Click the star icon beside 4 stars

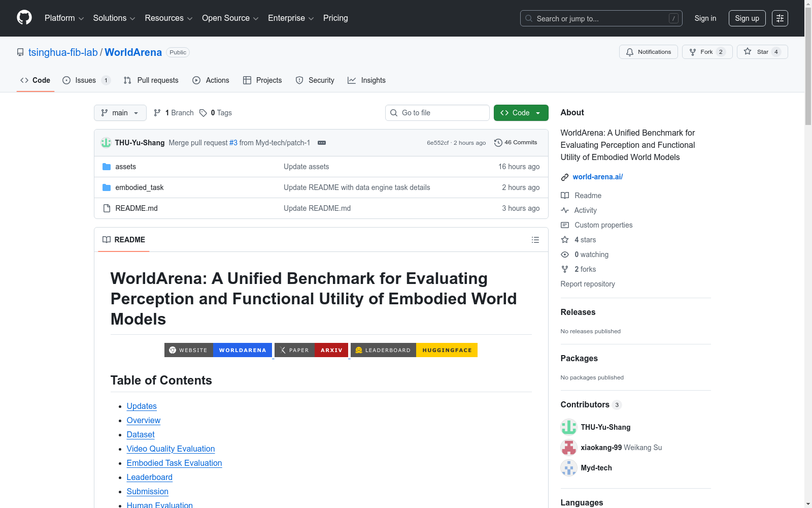coord(565,240)
